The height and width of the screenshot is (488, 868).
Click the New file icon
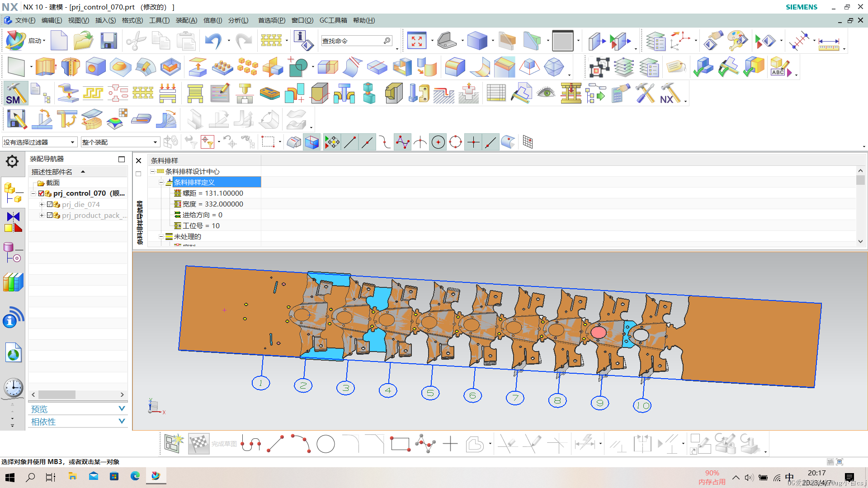tap(59, 41)
